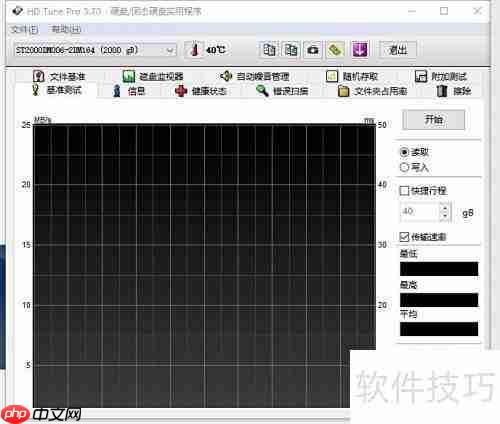Open the 文件夹占用率 folder usage tab

[x=372, y=91]
